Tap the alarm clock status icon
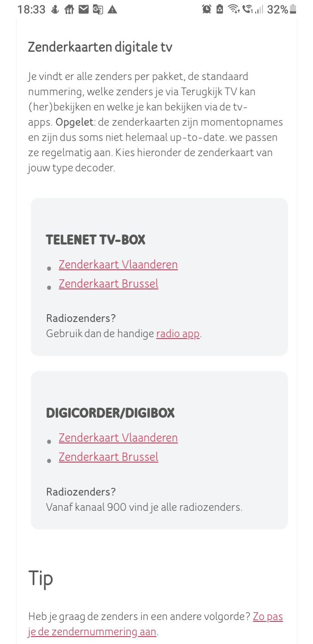The width and height of the screenshot is (313, 644). 206,10
